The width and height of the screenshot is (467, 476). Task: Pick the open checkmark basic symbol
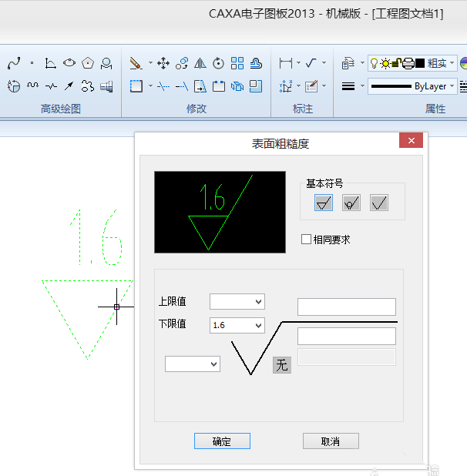coord(378,203)
